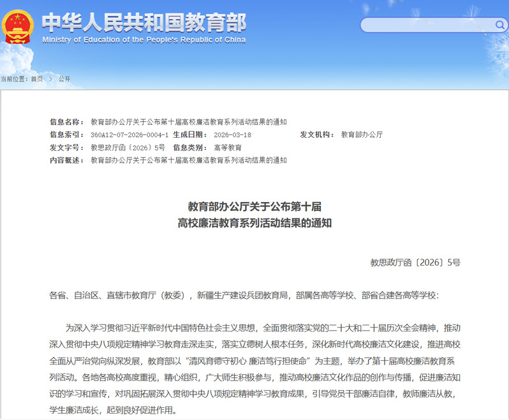
Task: Click the English Ministry of Education subtitle
Action: pyautogui.click(x=144, y=40)
